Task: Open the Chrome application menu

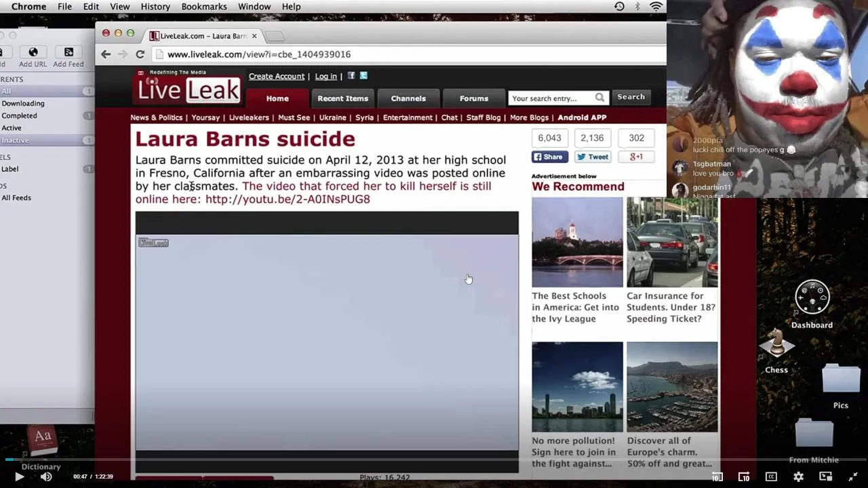Action: click(x=28, y=7)
